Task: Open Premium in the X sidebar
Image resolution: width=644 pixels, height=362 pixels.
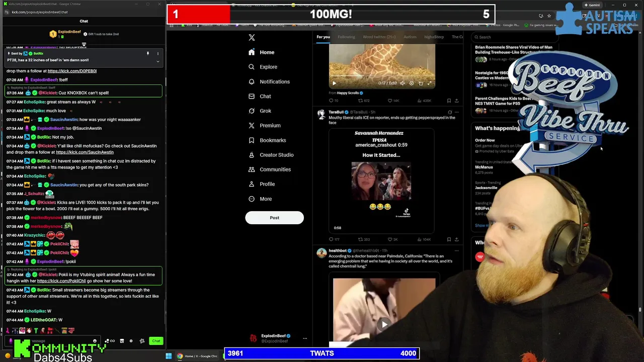Action: [265, 125]
